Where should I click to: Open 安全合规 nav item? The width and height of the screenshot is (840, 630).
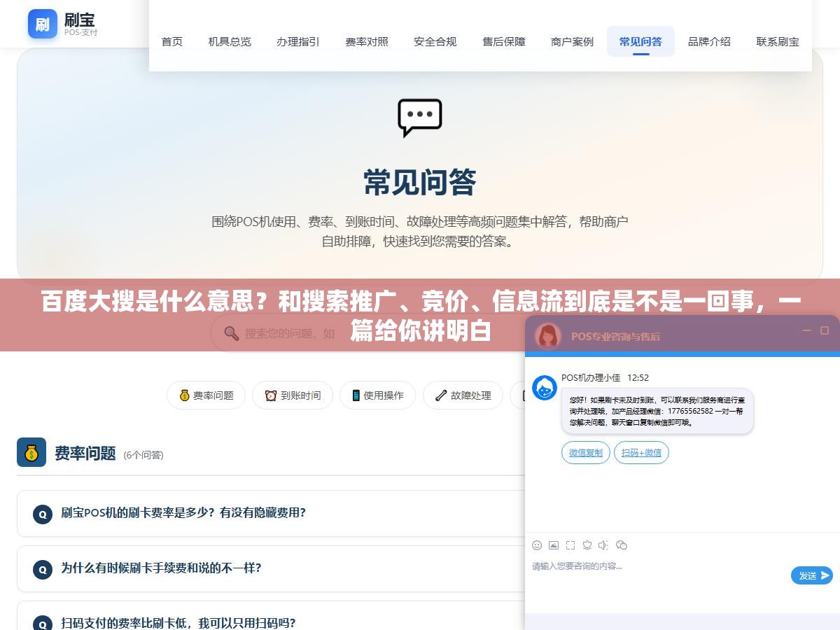pyautogui.click(x=435, y=41)
